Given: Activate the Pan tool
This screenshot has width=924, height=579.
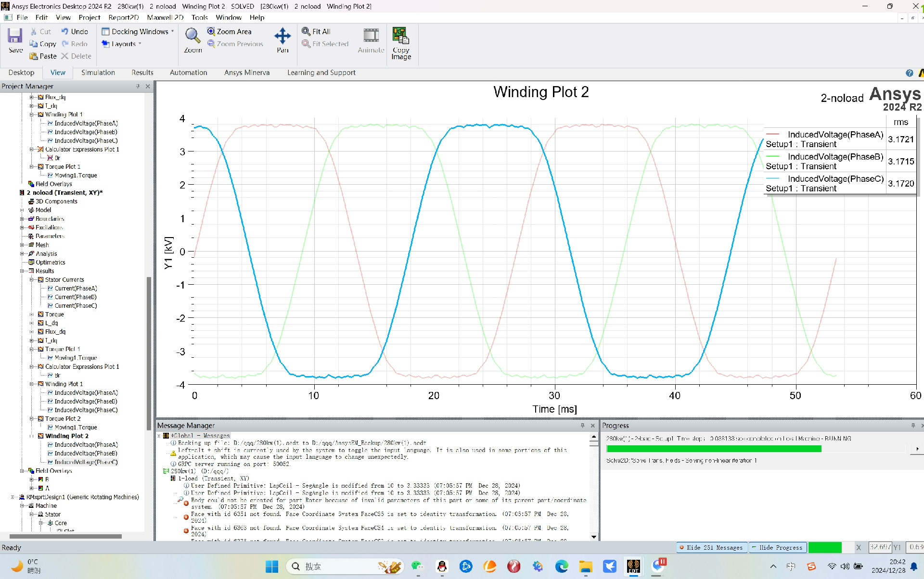Looking at the screenshot, I should [x=282, y=37].
